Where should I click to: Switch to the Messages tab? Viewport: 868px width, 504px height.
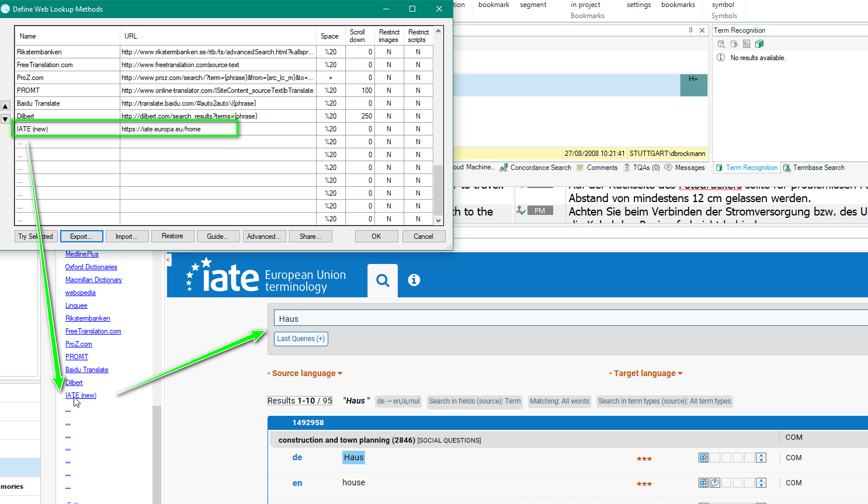(x=685, y=168)
